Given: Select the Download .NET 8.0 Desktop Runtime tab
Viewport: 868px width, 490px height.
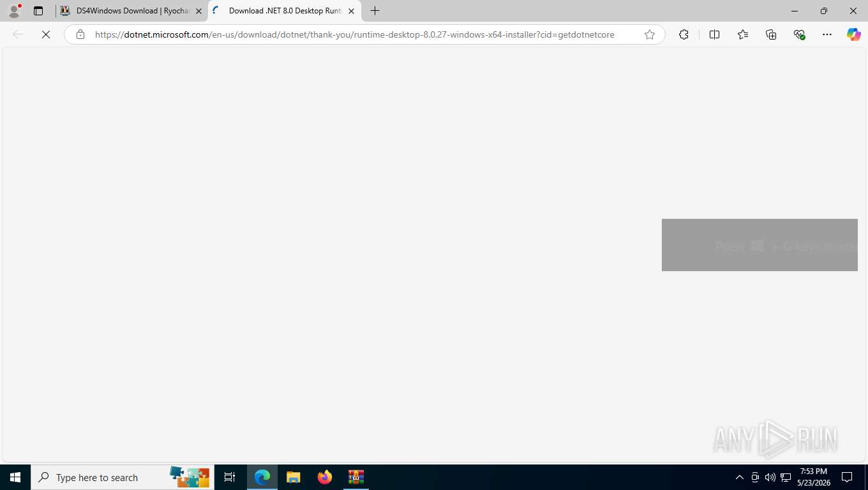Looking at the screenshot, I should point(284,11).
